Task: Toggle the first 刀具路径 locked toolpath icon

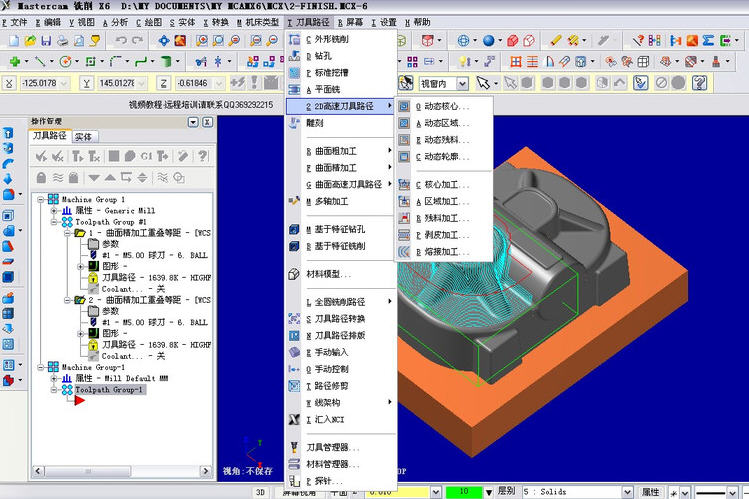Action: point(93,277)
